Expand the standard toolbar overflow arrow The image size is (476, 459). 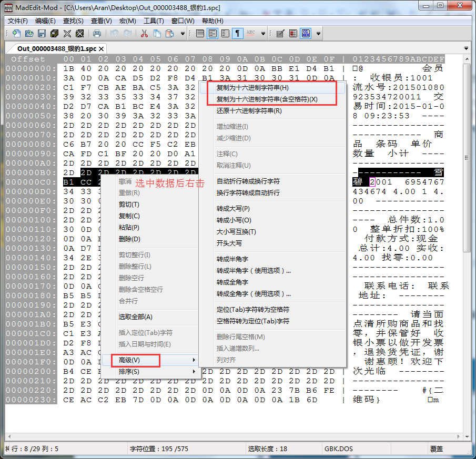183,33
